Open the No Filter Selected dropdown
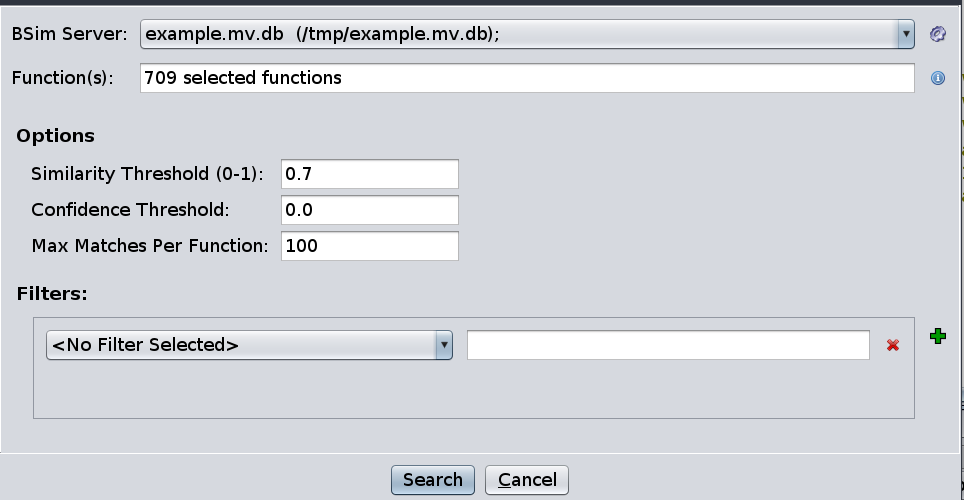 coord(240,345)
